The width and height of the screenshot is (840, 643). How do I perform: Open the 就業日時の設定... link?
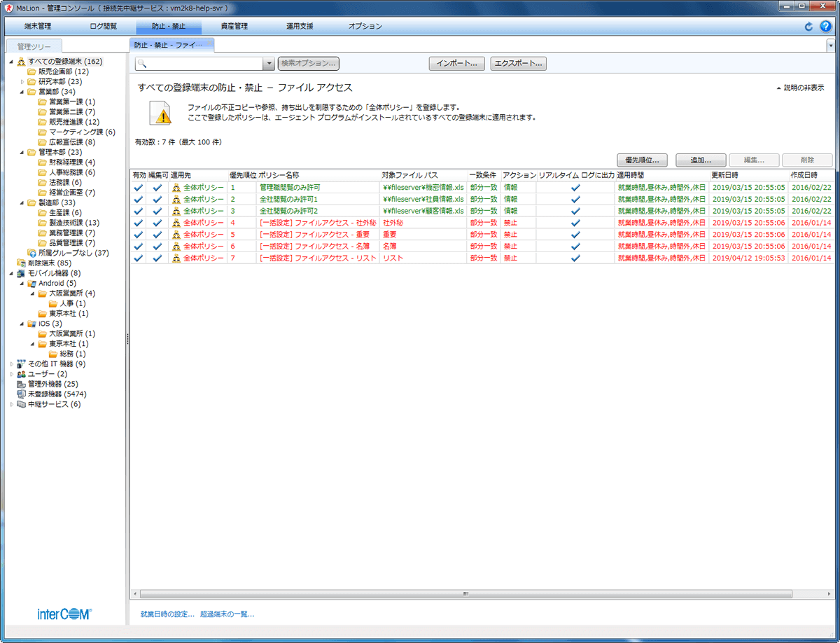tap(167, 614)
